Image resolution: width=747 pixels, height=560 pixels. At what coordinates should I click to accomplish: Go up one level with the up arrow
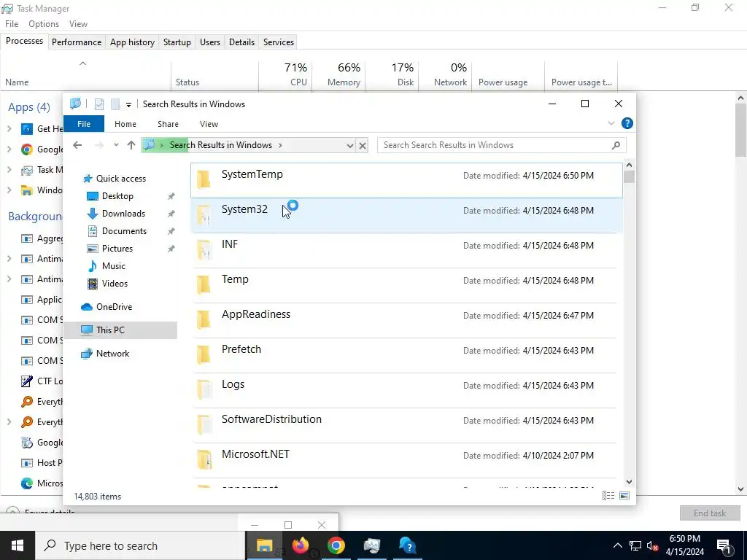(x=131, y=145)
